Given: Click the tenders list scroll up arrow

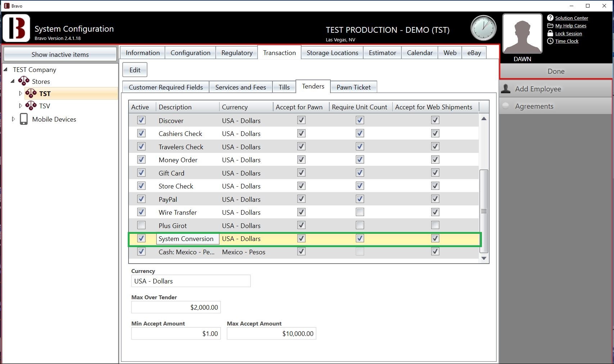Looking at the screenshot, I should click(x=484, y=119).
